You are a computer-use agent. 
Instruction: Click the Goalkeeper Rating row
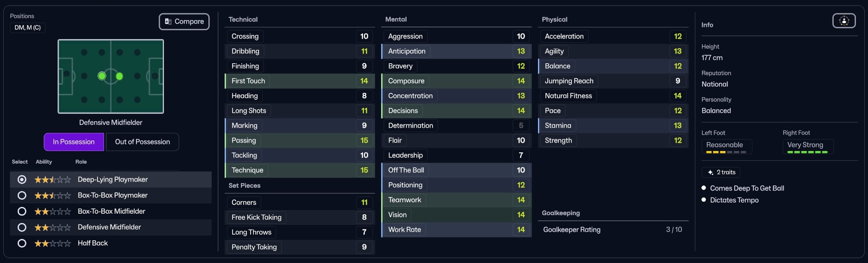click(x=613, y=230)
